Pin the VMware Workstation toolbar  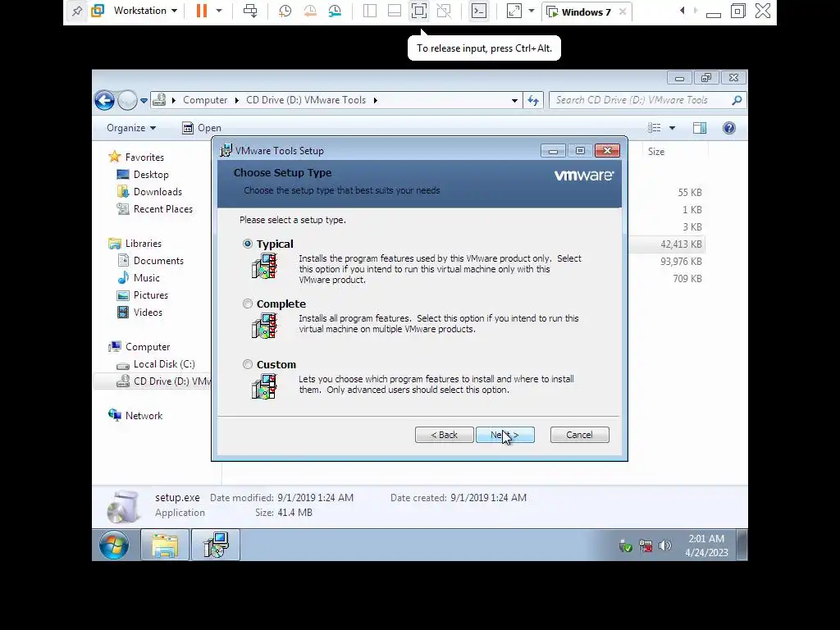77,11
